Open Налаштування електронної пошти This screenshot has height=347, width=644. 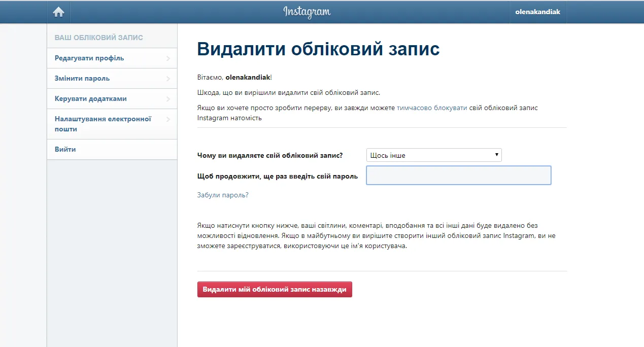112,124
